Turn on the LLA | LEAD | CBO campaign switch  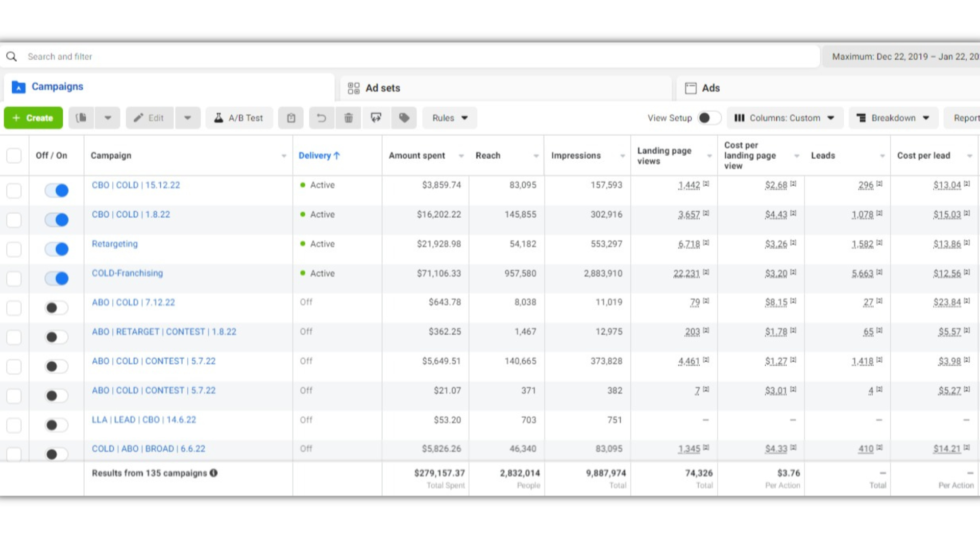(x=57, y=425)
